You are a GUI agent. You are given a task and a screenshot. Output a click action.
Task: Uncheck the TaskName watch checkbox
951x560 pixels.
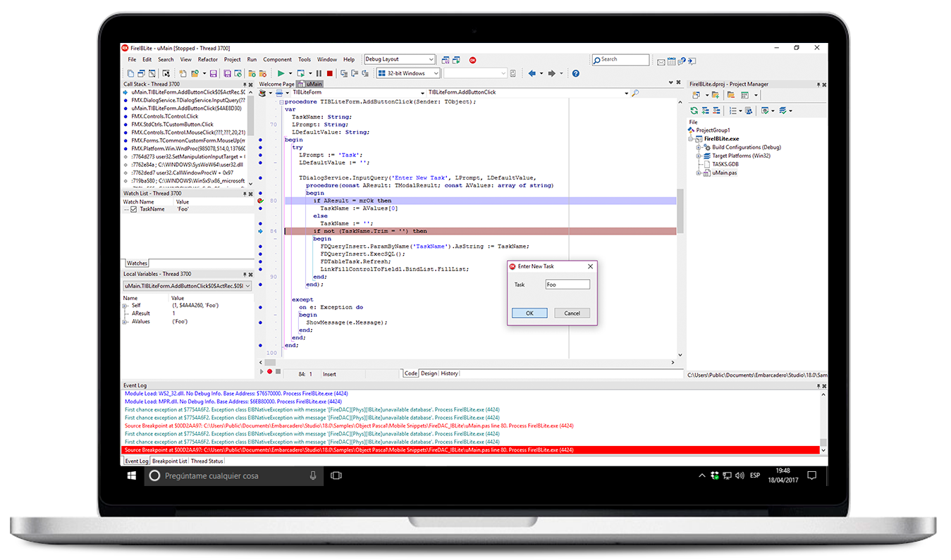[x=133, y=209]
